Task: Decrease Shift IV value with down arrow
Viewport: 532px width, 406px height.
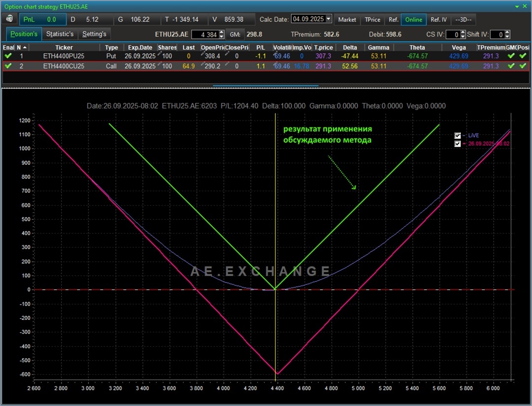Action: (507, 36)
